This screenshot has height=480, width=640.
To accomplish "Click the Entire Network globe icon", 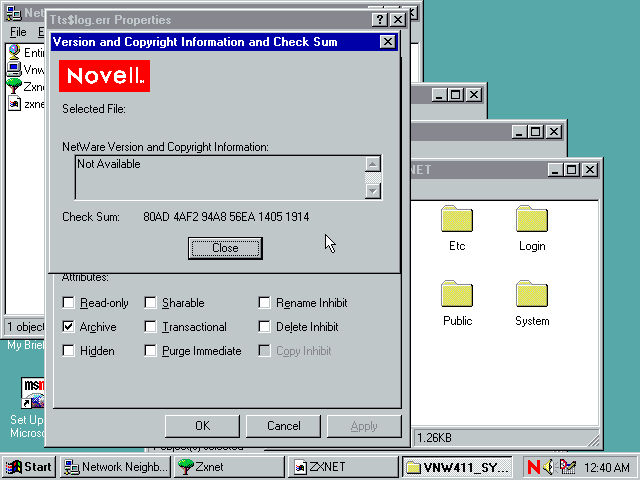I will point(14,52).
